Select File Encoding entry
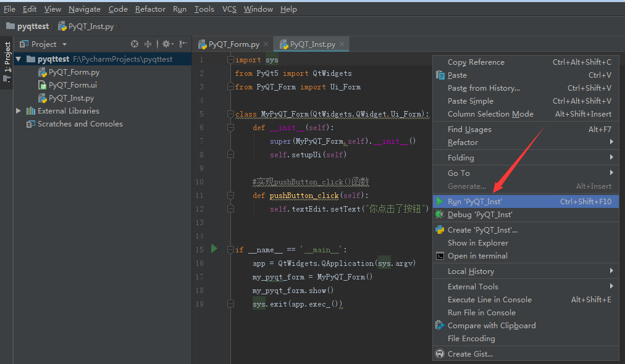The height and width of the screenshot is (364, 625). coord(526,339)
